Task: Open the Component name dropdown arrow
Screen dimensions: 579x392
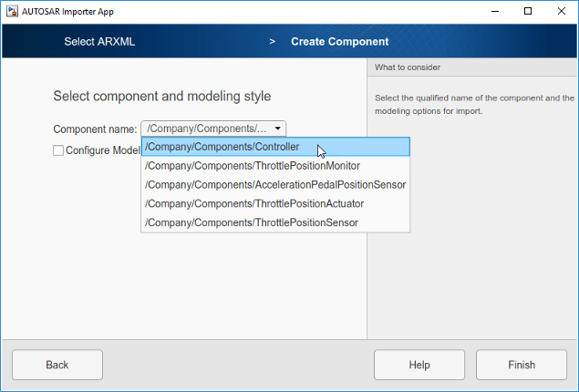Action: pyautogui.click(x=279, y=129)
